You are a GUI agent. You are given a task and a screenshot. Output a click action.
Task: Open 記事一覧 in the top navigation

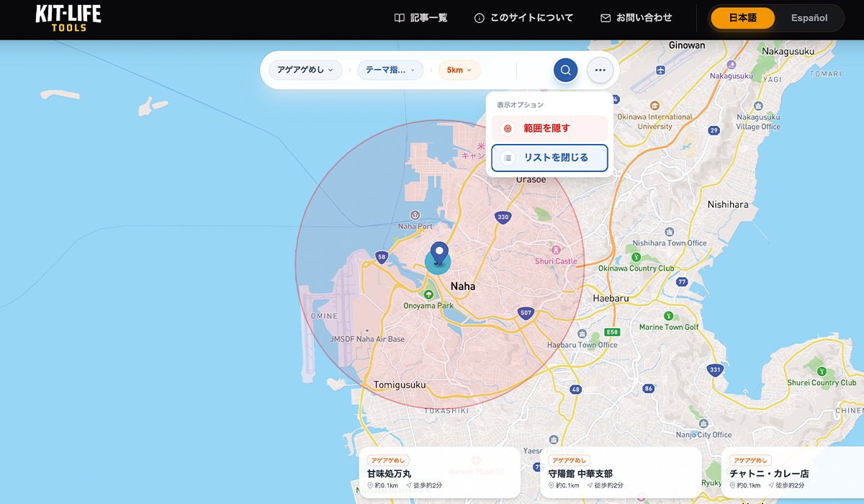tap(421, 18)
